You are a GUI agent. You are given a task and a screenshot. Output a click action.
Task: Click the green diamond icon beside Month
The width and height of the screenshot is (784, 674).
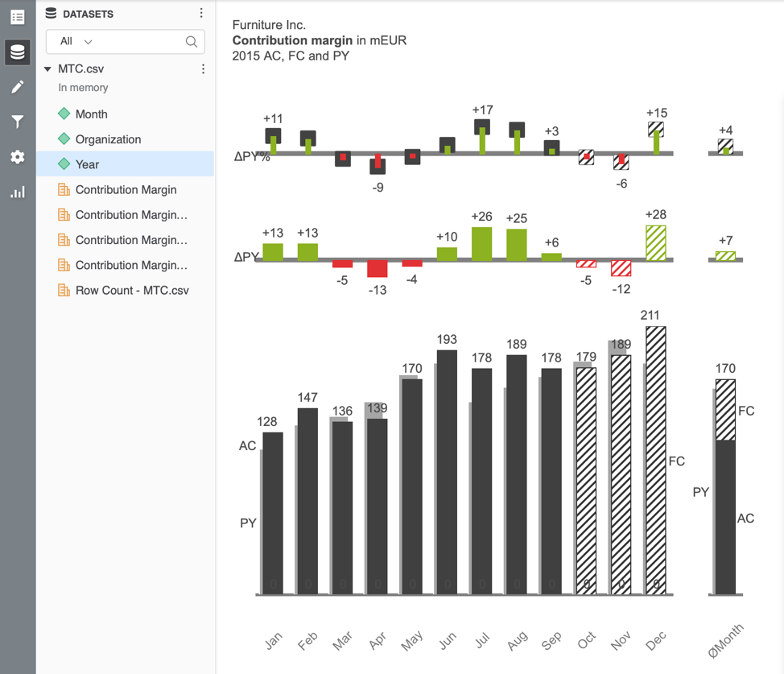(x=64, y=114)
